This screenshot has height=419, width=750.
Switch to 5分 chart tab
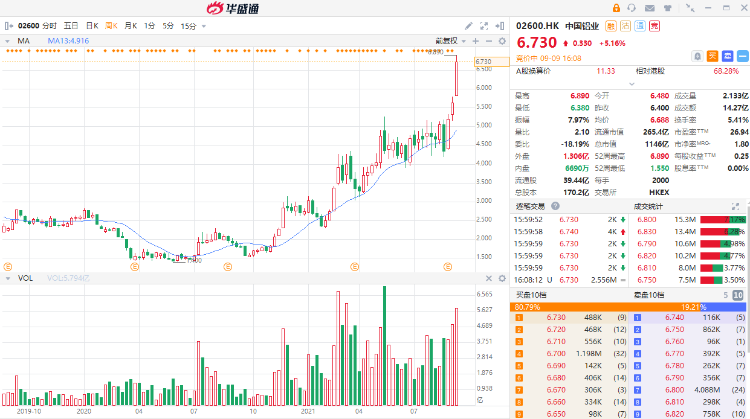pos(168,26)
